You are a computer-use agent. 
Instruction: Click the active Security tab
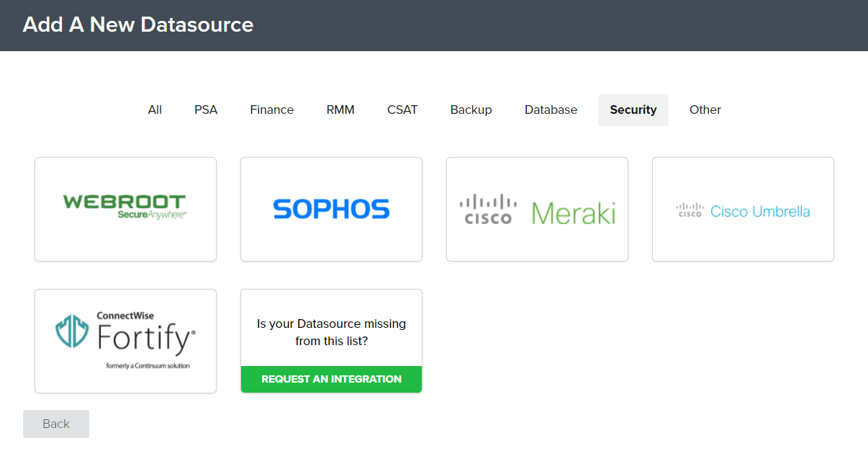(x=633, y=110)
